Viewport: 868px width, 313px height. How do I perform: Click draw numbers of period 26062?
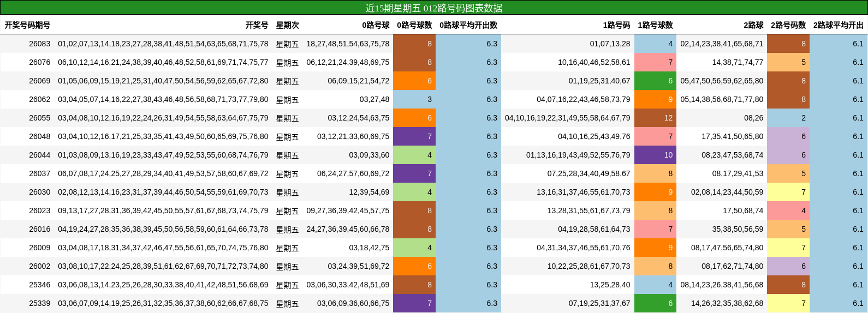pyautogui.click(x=163, y=99)
